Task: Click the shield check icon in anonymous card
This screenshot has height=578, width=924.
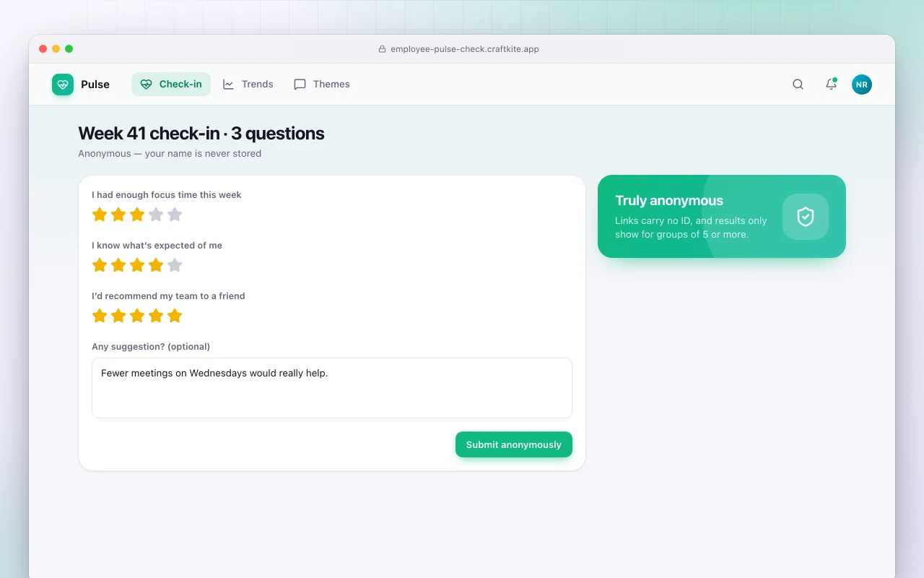Action: point(806,217)
